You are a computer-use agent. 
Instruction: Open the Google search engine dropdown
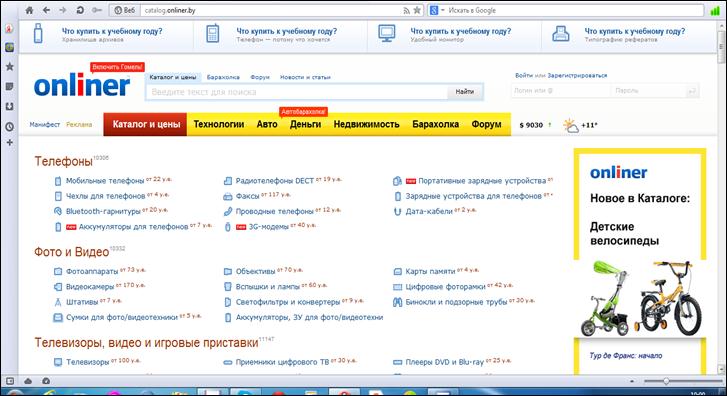[x=437, y=10]
